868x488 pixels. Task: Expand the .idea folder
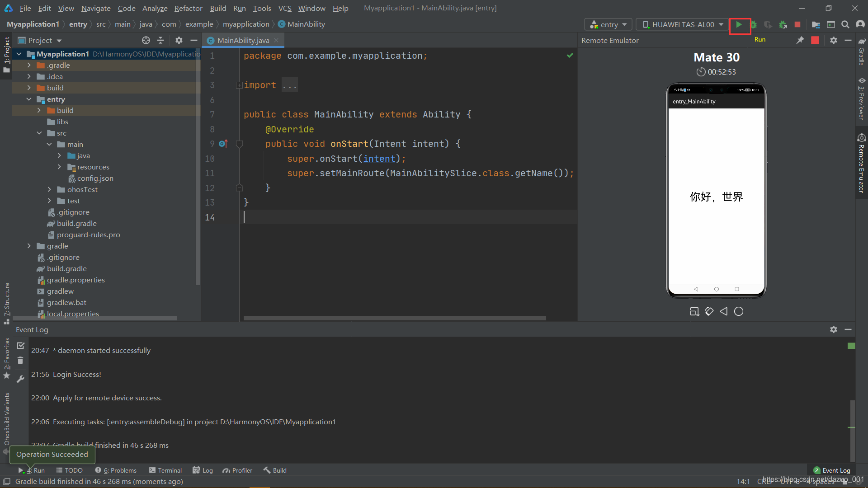tap(29, 76)
